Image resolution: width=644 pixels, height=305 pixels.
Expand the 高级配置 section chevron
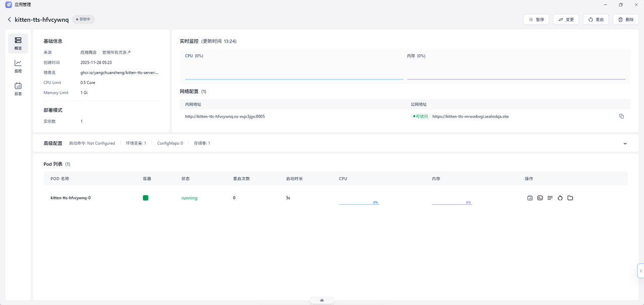(x=625, y=143)
